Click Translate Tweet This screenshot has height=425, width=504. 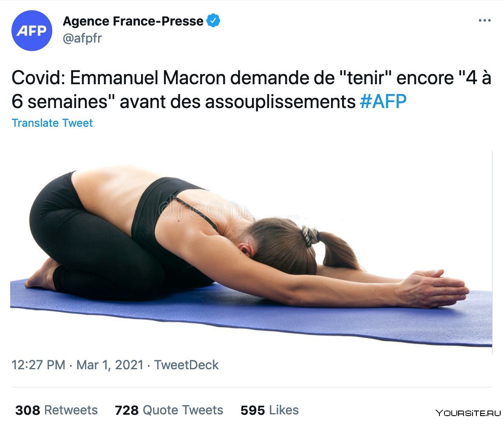click(52, 123)
